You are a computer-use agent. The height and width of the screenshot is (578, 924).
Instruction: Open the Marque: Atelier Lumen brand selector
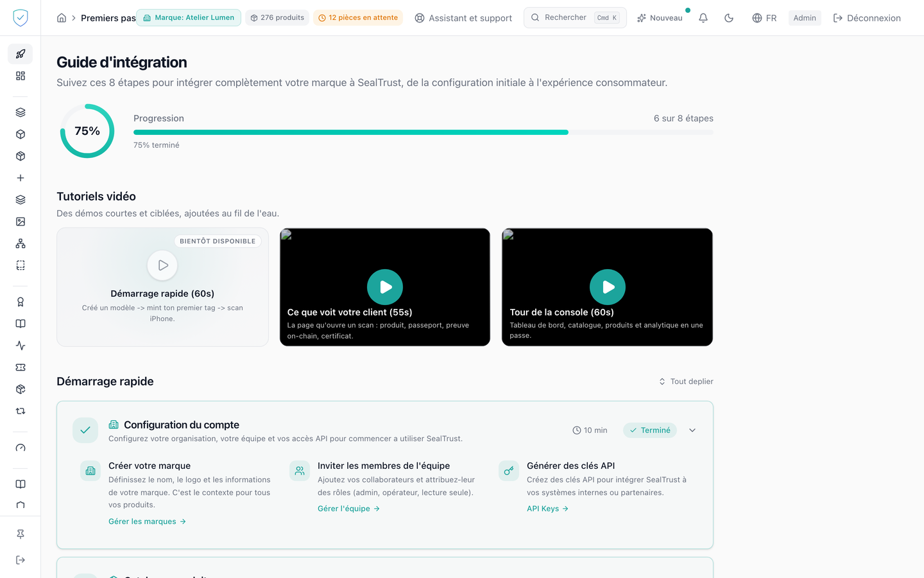[189, 18]
